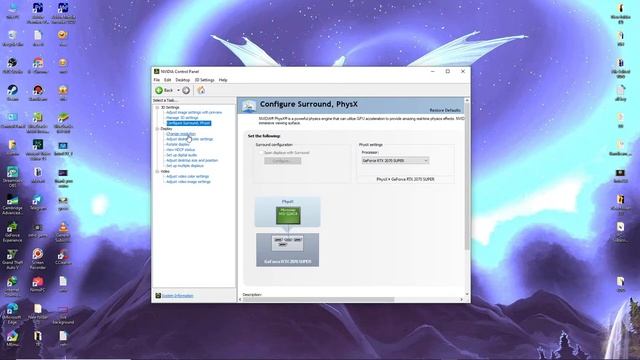Select This PC desktop icon
This screenshot has height=360, width=640.
[12, 11]
